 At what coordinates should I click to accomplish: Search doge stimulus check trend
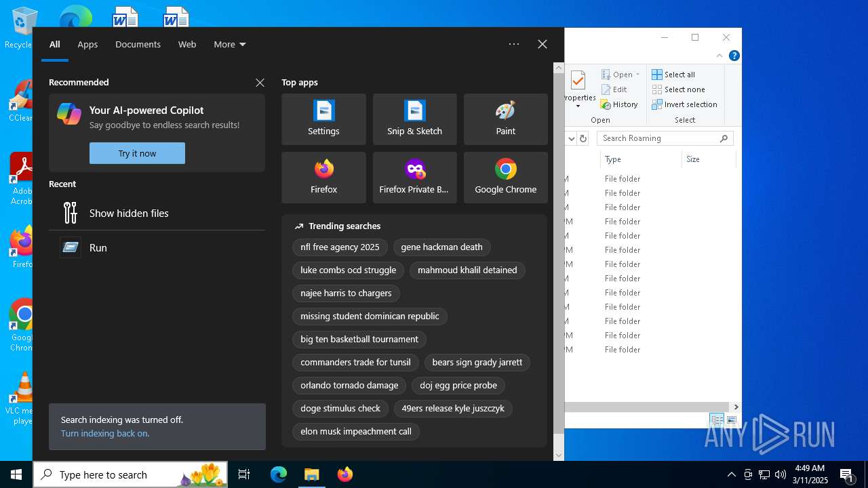point(340,408)
